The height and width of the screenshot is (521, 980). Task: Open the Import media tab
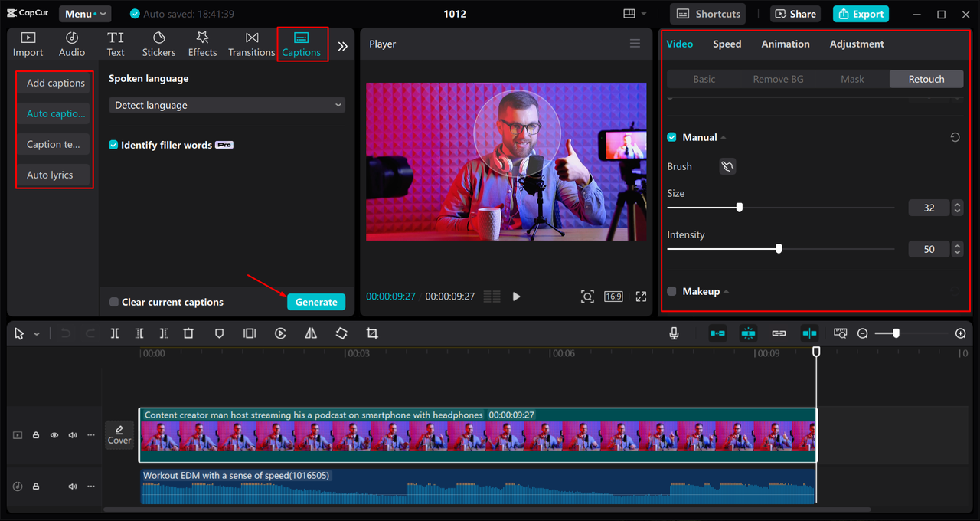(x=28, y=44)
